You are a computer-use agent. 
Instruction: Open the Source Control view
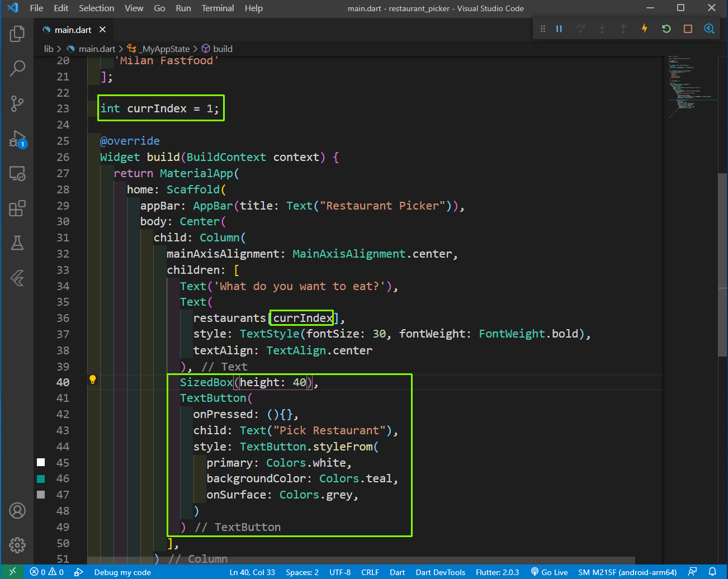(17, 103)
